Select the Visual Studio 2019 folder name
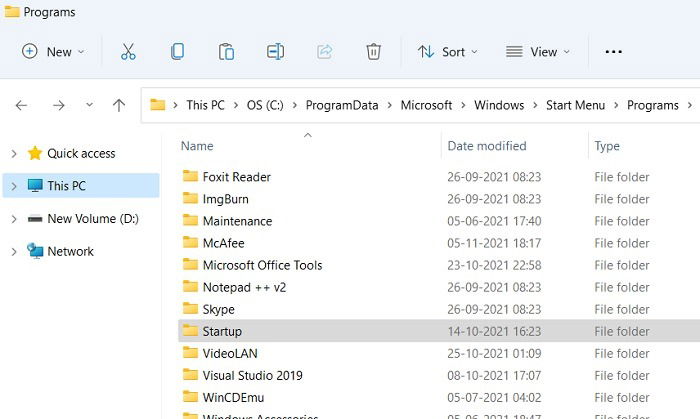 coord(252,376)
